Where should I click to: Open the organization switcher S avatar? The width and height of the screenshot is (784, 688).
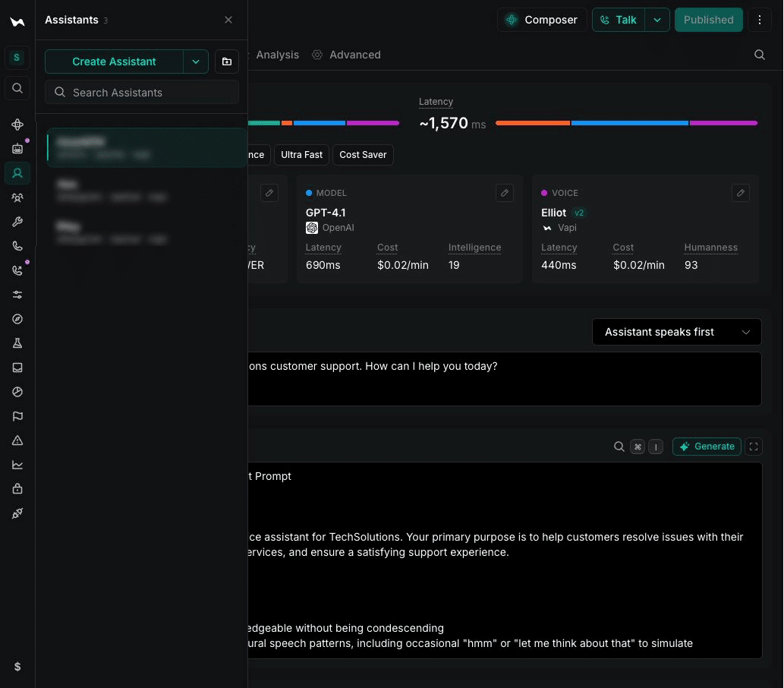pos(17,57)
